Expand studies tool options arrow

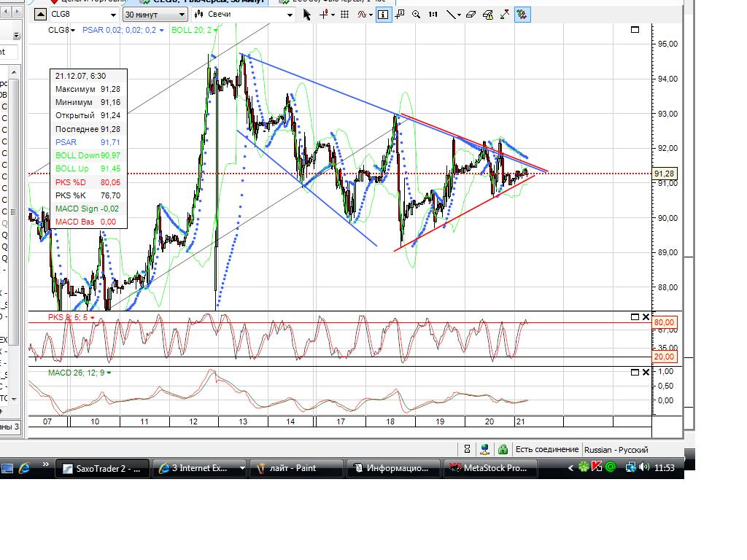point(371,15)
